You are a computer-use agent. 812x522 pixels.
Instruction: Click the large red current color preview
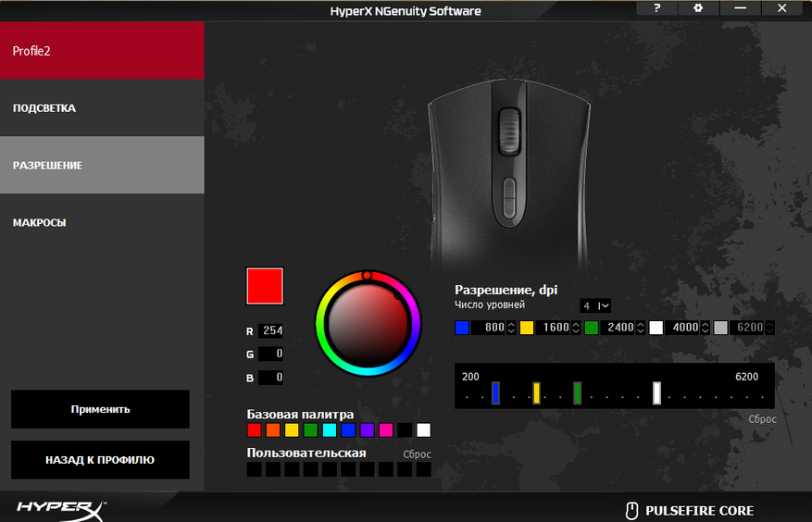265,286
